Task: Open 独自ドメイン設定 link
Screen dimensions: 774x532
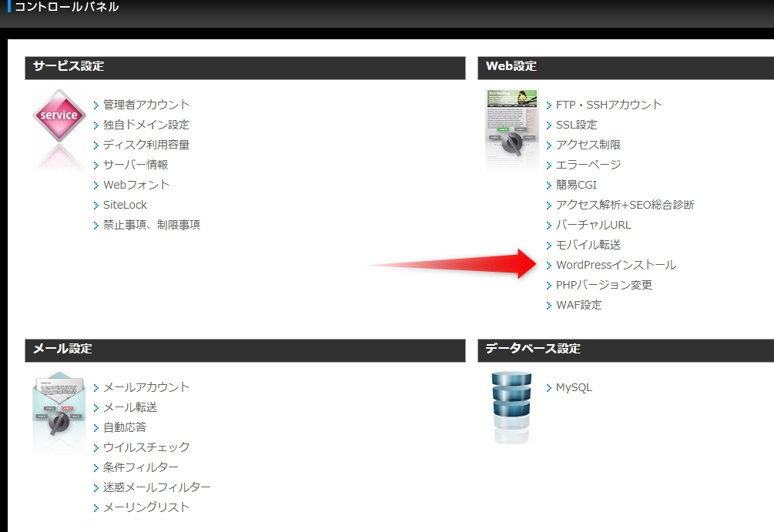Action: click(146, 125)
